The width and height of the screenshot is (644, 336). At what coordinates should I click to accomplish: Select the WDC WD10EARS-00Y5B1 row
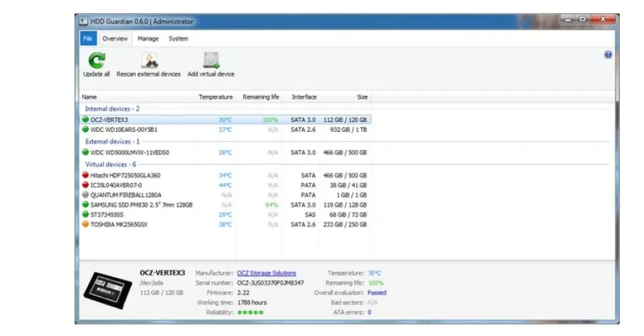tap(225, 130)
